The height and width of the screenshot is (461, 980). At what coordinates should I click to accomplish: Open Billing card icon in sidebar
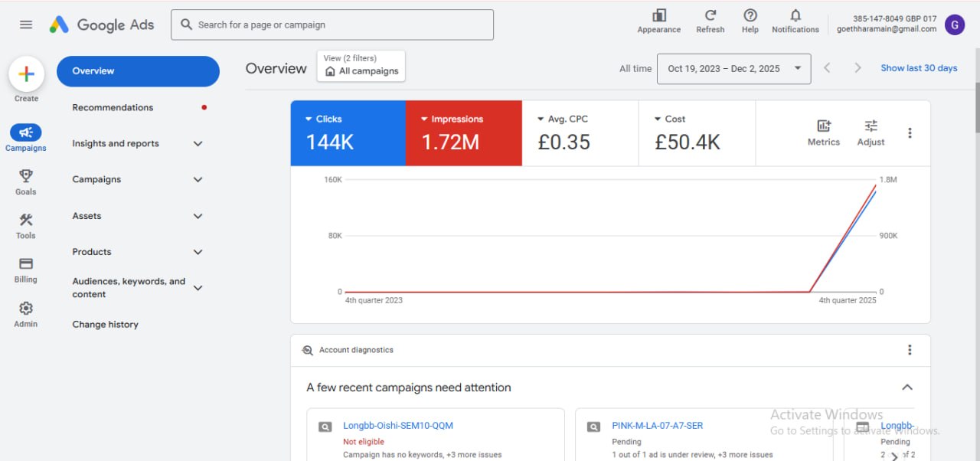26,263
